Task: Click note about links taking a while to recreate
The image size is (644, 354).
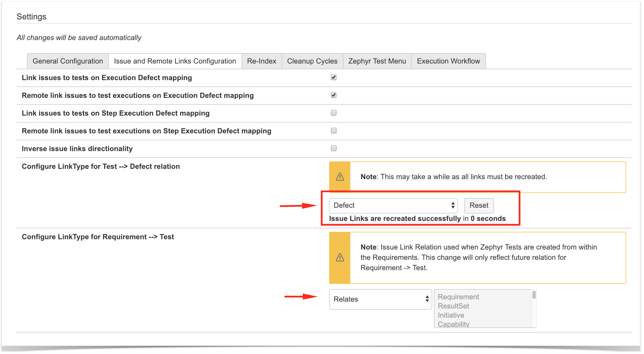Action: 454,177
